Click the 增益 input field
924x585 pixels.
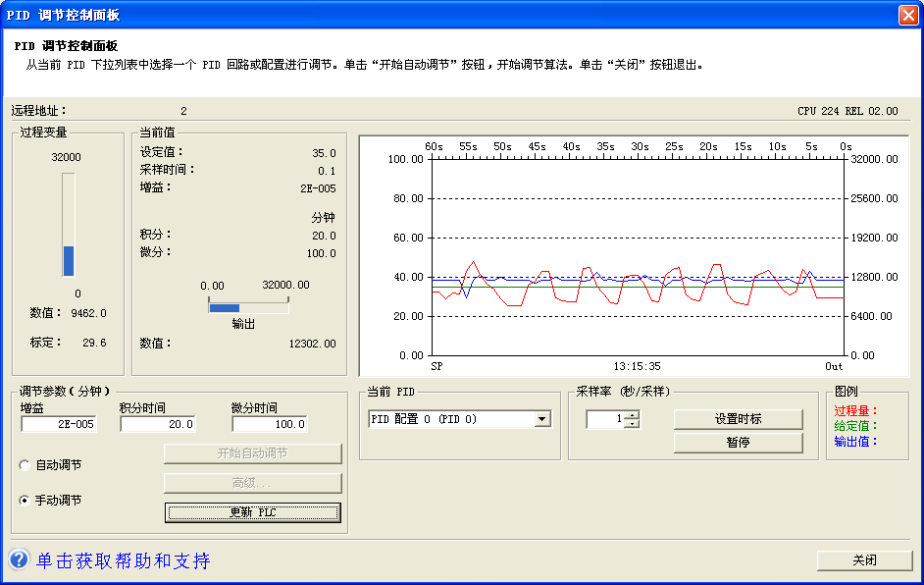59,424
